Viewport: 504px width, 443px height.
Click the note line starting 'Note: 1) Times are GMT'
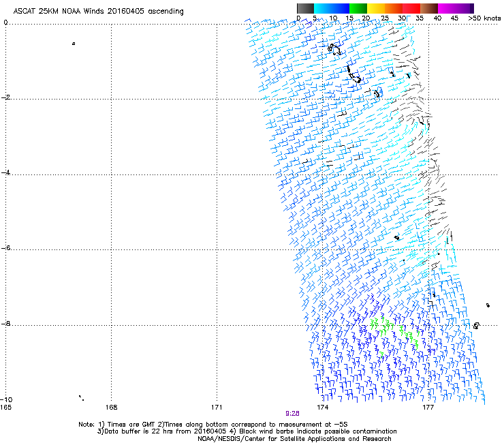coord(213,425)
